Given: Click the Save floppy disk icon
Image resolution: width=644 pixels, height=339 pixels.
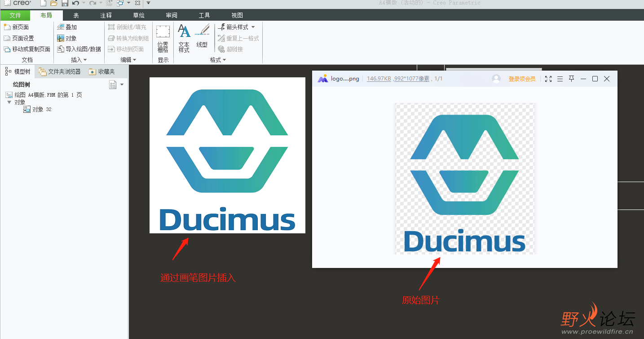Looking at the screenshot, I should tap(65, 3).
